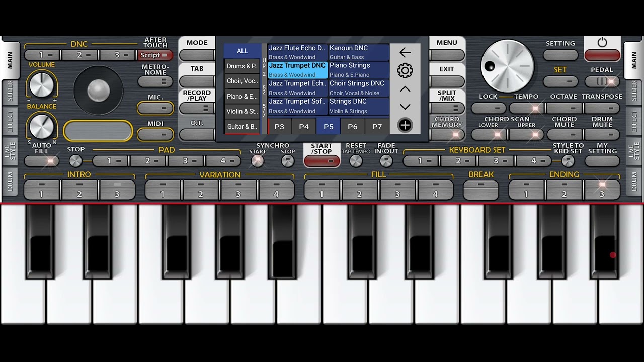Toggle the Metronome button
This screenshot has height=362, width=644.
[x=155, y=82]
